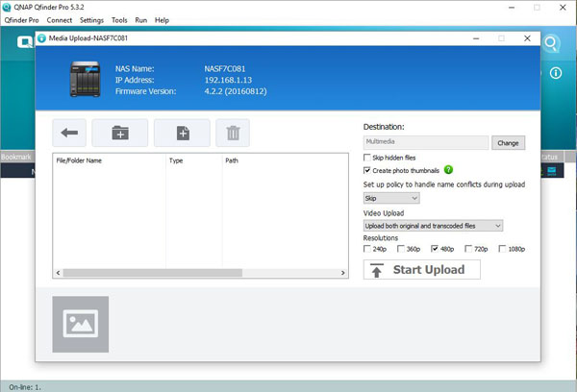Click the blue mail icon in Qfinder row
577x392 pixels.
(552, 171)
